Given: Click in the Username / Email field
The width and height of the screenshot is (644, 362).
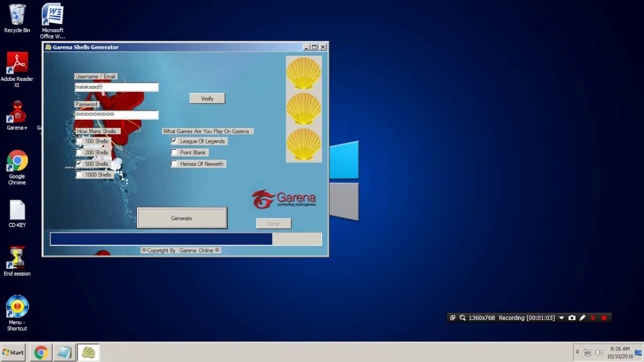Looking at the screenshot, I should click(116, 87).
